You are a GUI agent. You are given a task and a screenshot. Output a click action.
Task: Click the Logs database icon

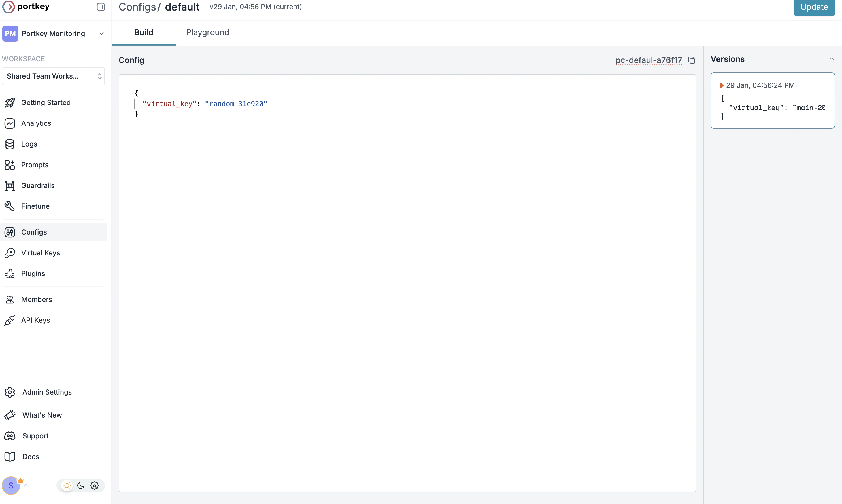coord(10,144)
